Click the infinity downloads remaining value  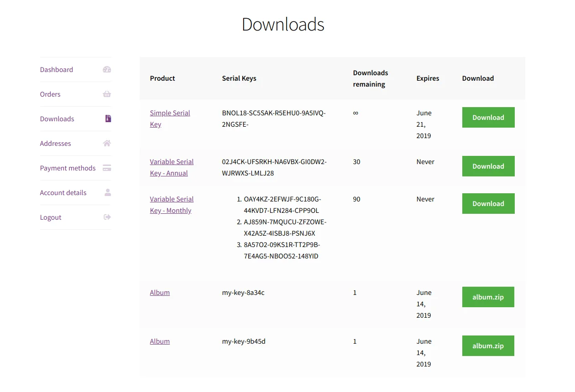(x=355, y=113)
